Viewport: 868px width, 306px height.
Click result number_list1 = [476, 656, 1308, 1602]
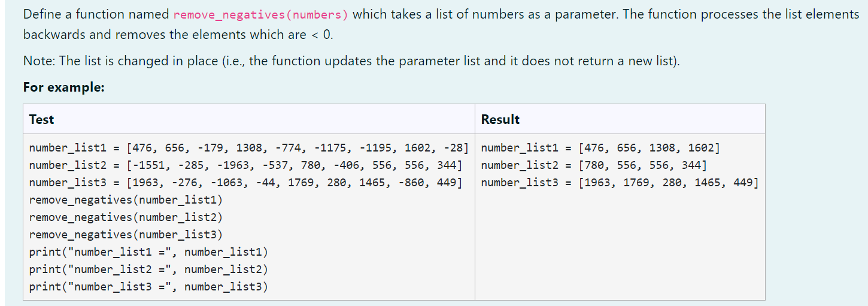600,148
